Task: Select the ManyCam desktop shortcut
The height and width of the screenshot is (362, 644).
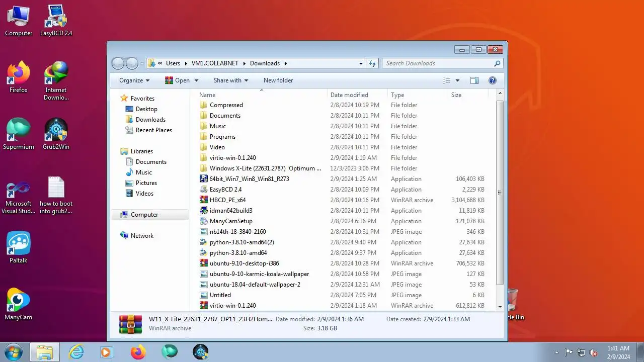Action: point(19,305)
